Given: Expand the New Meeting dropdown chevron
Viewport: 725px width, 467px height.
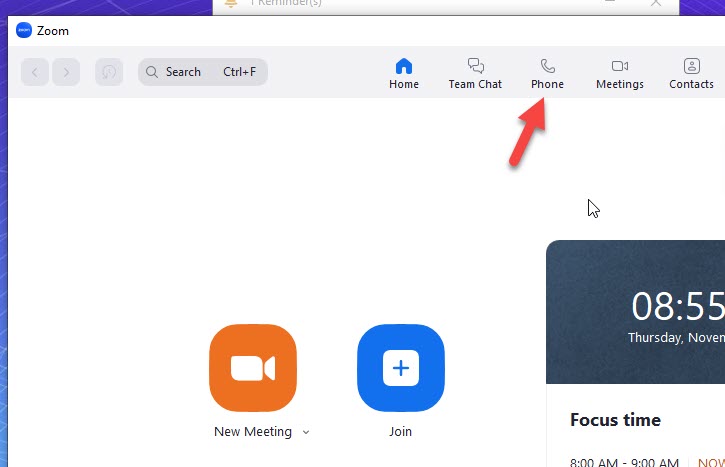Looking at the screenshot, I should (306, 432).
